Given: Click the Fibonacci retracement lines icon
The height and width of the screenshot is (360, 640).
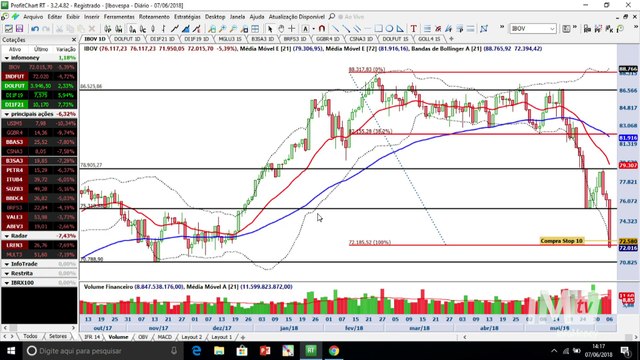Looking at the screenshot, I should coord(427,29).
